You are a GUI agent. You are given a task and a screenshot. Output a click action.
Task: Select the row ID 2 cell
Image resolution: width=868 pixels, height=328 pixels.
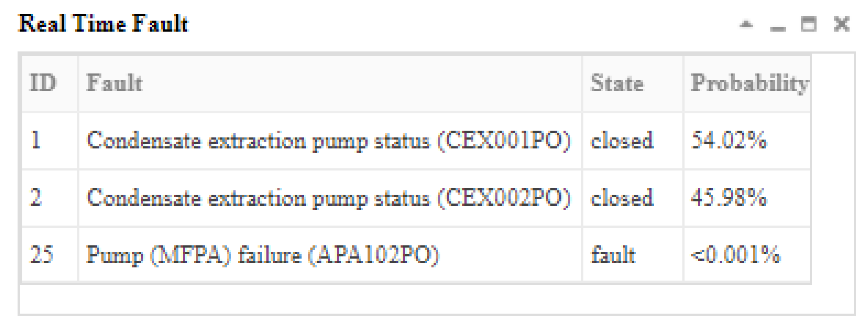coord(36,197)
